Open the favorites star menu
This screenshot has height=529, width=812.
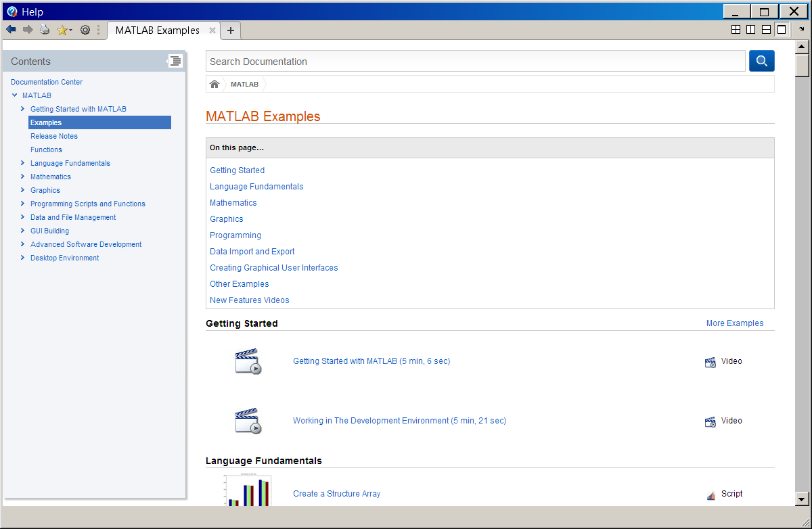pyautogui.click(x=65, y=30)
